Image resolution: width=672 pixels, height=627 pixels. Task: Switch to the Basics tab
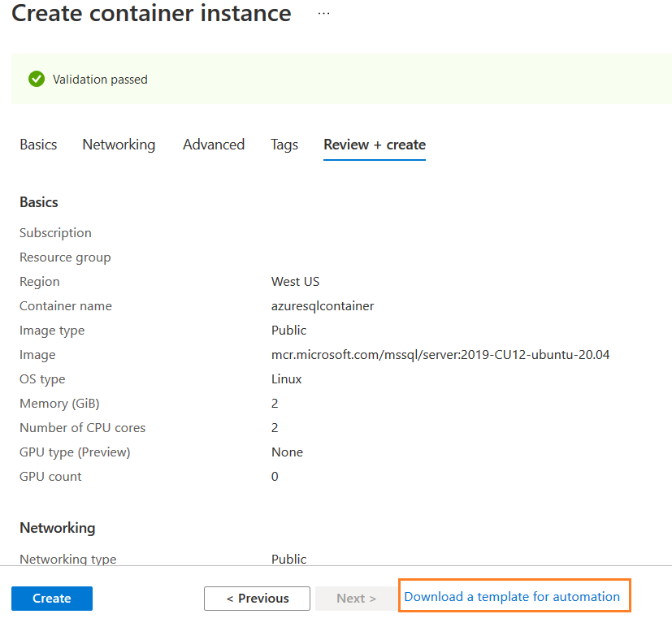tap(38, 145)
